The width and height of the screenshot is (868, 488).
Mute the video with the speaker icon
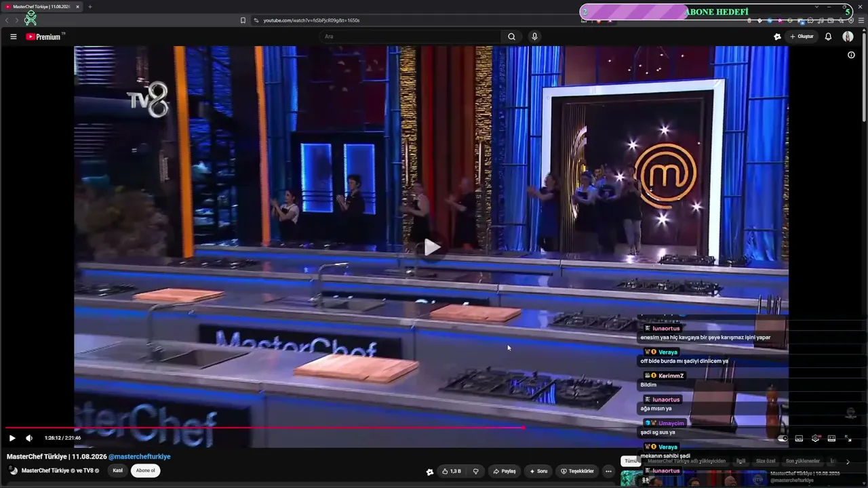click(29, 438)
